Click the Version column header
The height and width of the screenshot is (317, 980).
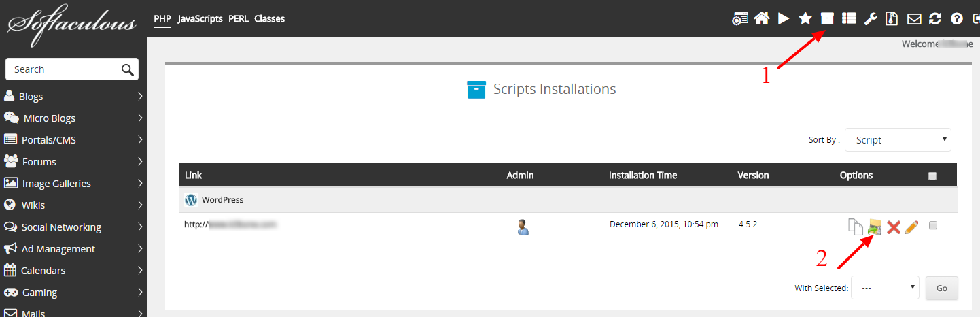point(754,176)
